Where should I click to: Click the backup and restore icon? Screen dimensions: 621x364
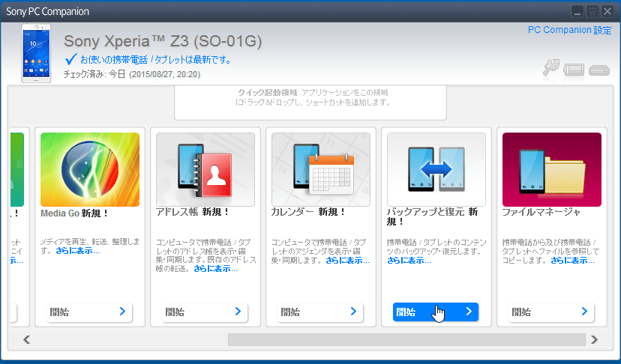point(436,169)
